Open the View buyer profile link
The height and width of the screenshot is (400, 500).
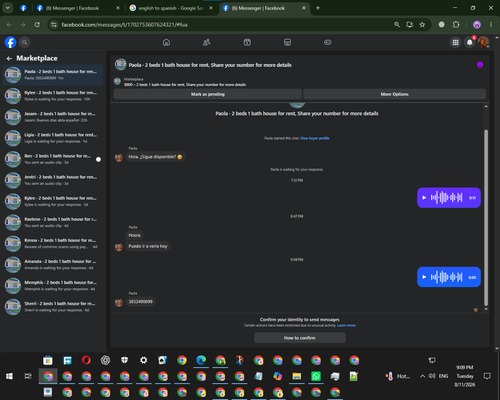pyautogui.click(x=315, y=138)
